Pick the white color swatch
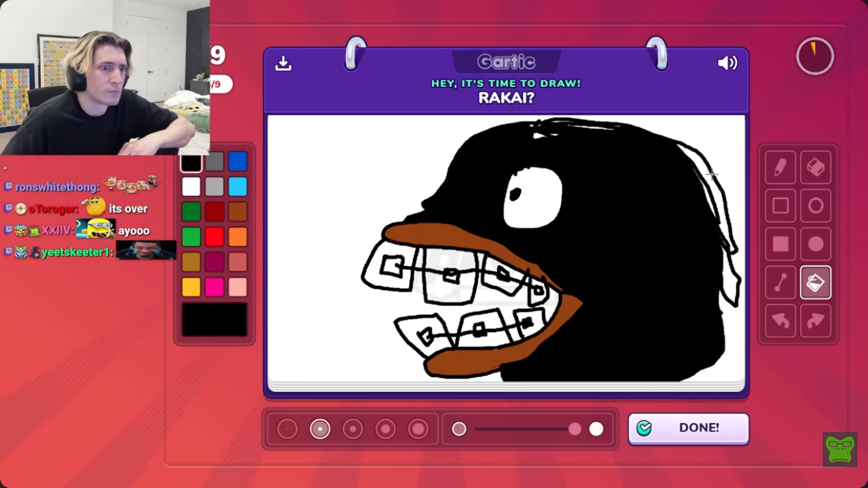The image size is (868, 488). pos(191,187)
